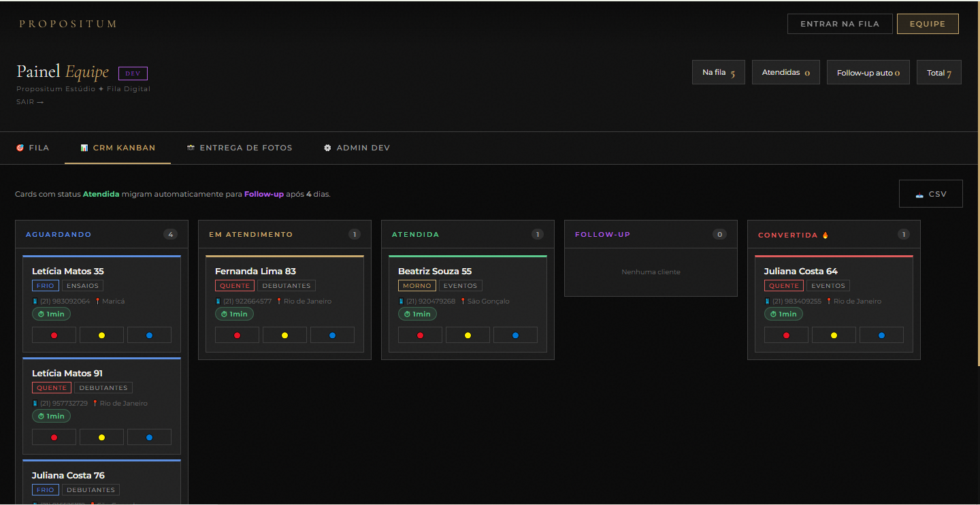Click the Follow-up auto counter

click(868, 72)
